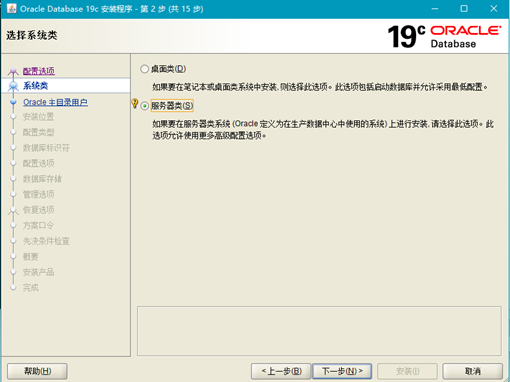Screen dimensions: 510x382
Task: Maximize the installer window
Action: 464,9
